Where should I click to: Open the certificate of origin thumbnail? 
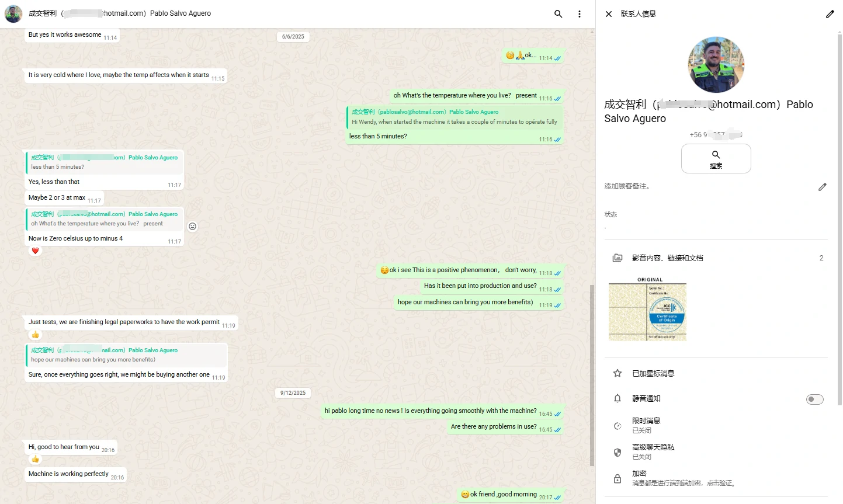click(x=647, y=312)
